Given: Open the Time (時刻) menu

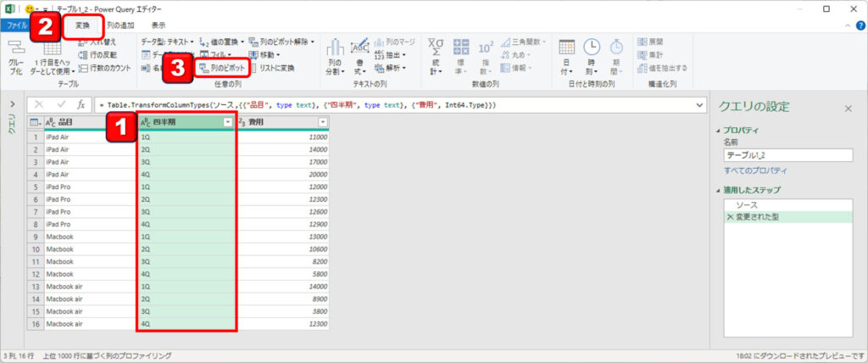Looking at the screenshot, I should pyautogui.click(x=592, y=57).
